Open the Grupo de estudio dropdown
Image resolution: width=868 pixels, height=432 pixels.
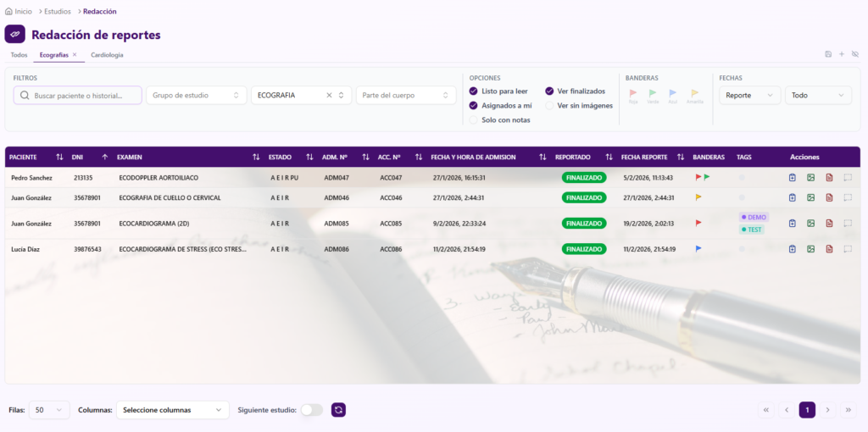coord(197,96)
